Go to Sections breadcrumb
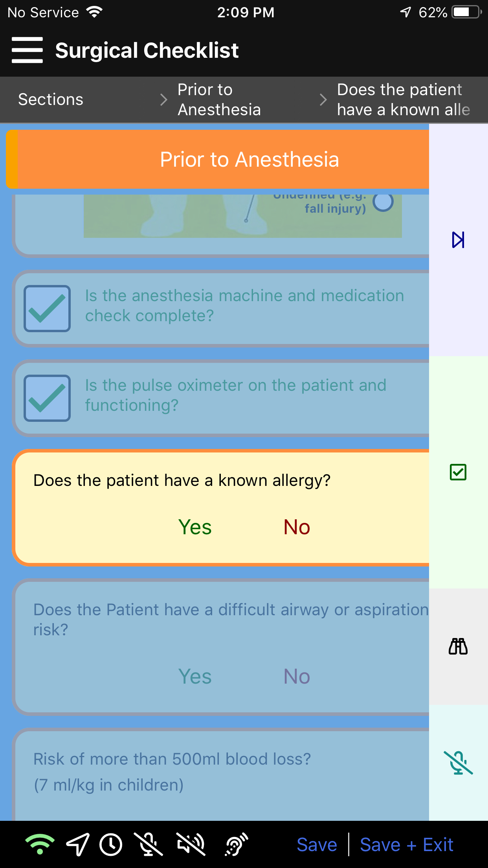488x868 pixels. [51, 100]
